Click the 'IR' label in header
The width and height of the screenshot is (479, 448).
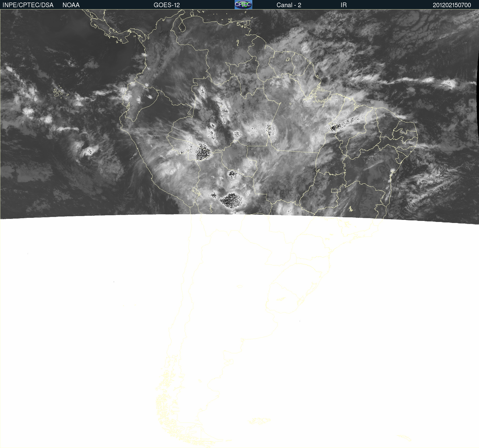[x=343, y=5]
